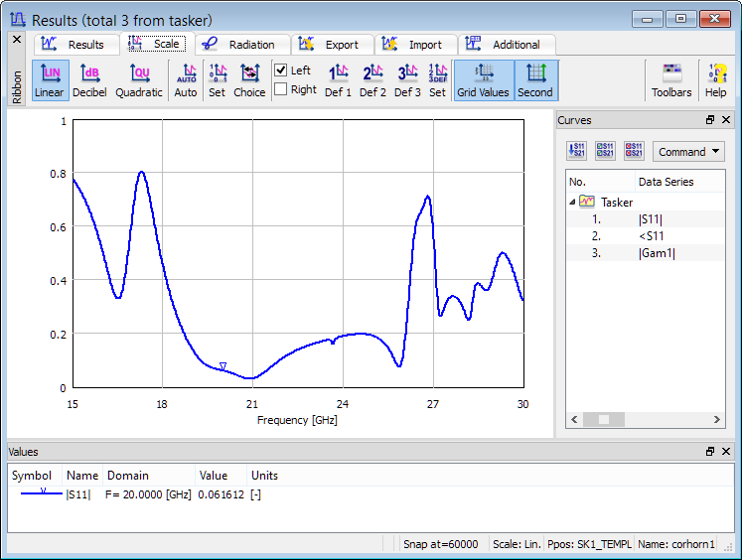Screen dimensions: 742x560
Task: Open the Toolbars options
Action: pos(671,79)
